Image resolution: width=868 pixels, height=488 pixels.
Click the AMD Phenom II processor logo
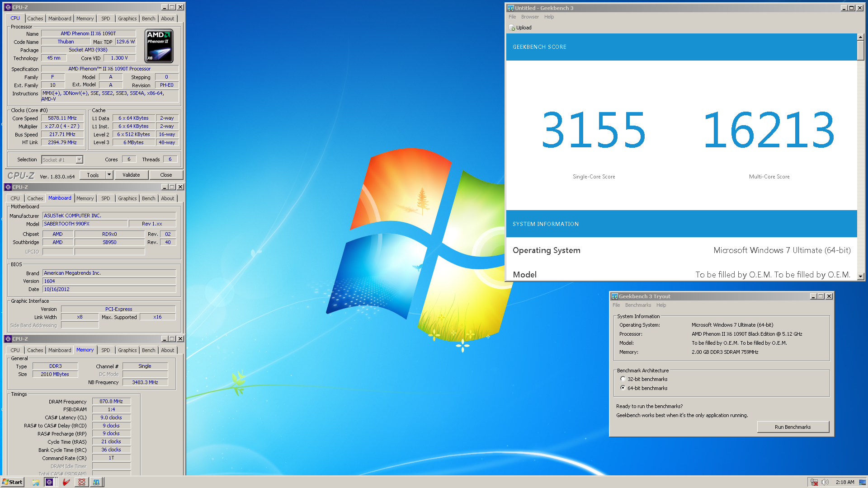pos(159,46)
